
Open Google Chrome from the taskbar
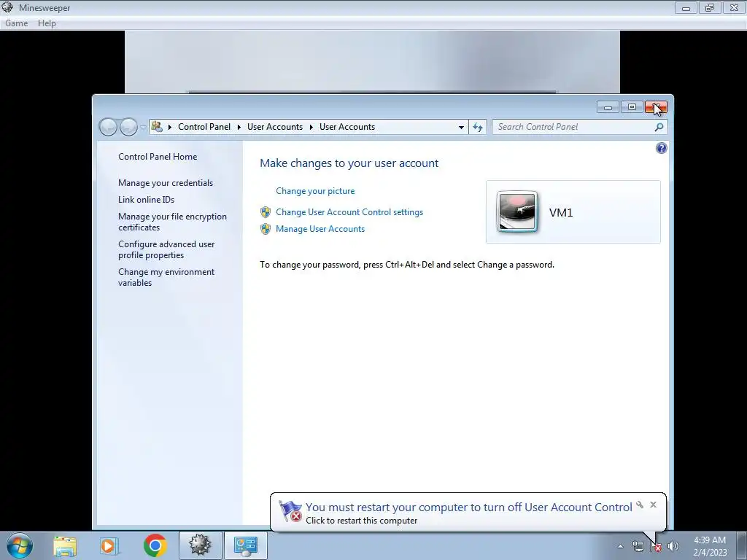(x=155, y=545)
